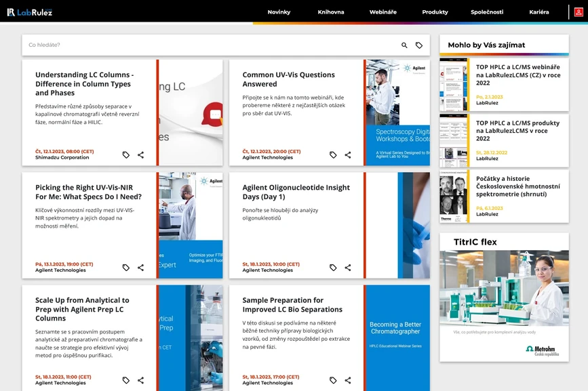
Task: Click sidebar date 'Po, 2.1.2023'
Action: (x=490, y=97)
